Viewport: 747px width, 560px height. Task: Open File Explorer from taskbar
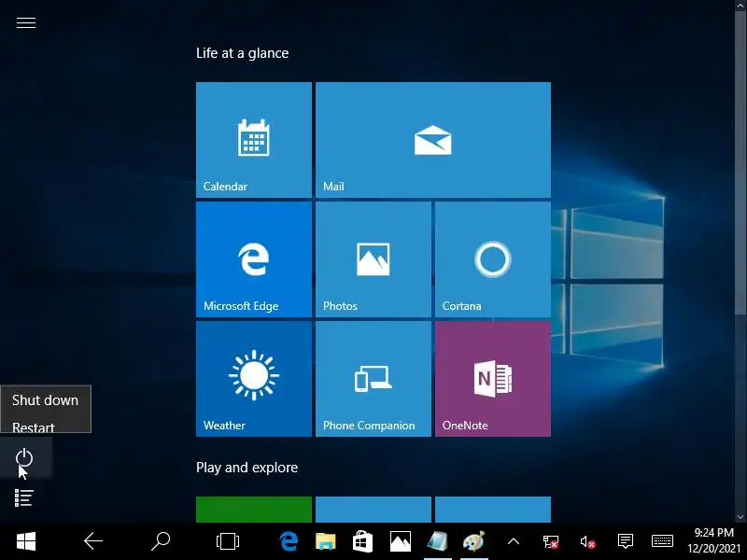point(326,541)
